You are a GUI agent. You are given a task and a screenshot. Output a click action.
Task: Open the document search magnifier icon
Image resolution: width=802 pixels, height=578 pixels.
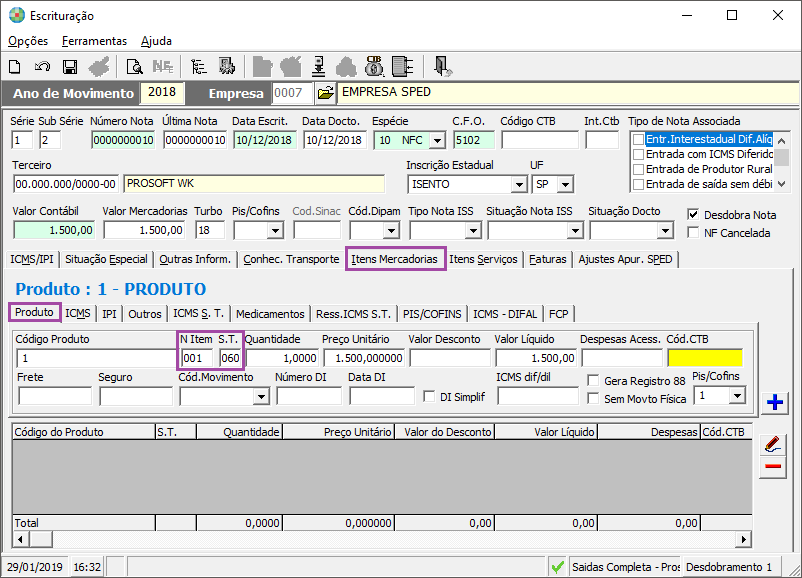[134, 67]
